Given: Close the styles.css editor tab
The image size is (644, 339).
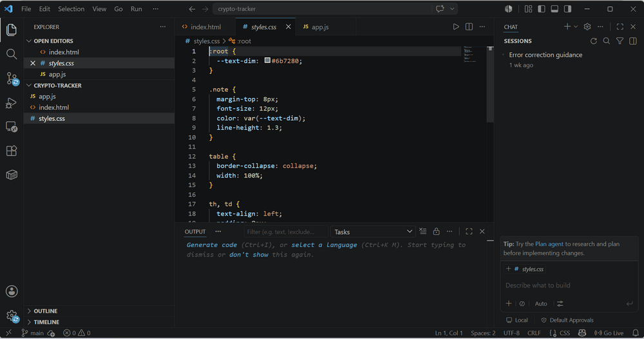Looking at the screenshot, I should tap(289, 26).
